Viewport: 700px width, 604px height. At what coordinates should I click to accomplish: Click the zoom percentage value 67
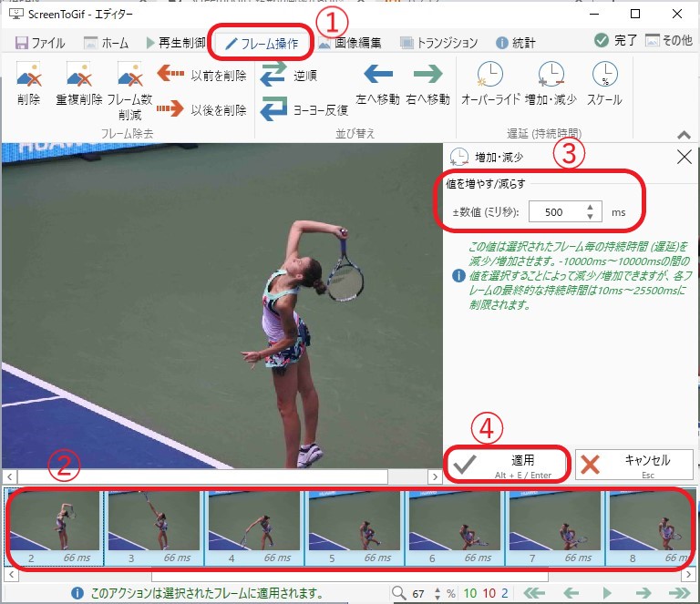(x=418, y=593)
